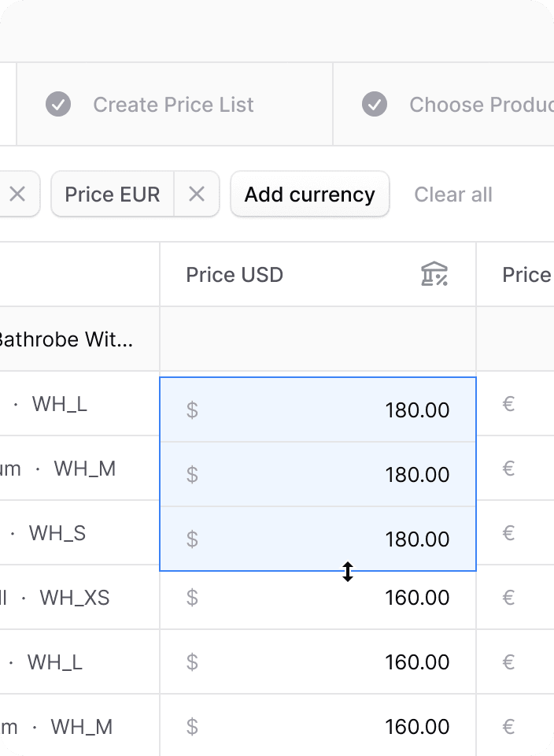The width and height of the screenshot is (554, 756).
Task: Click the Create Price List checkmark icon
Action: tap(58, 104)
